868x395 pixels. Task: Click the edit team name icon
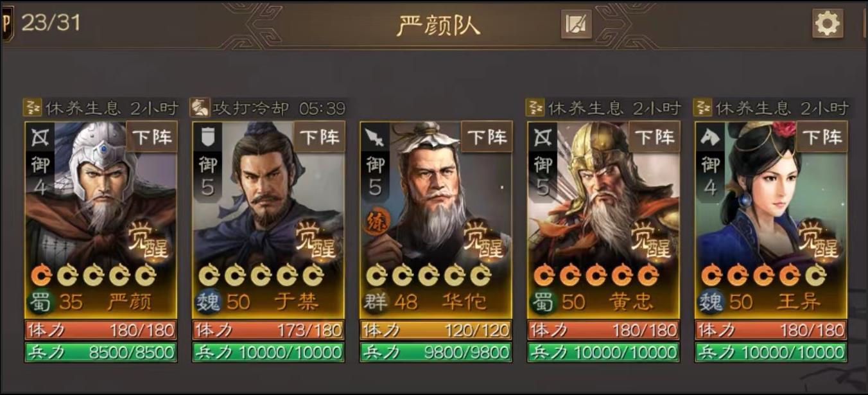577,24
